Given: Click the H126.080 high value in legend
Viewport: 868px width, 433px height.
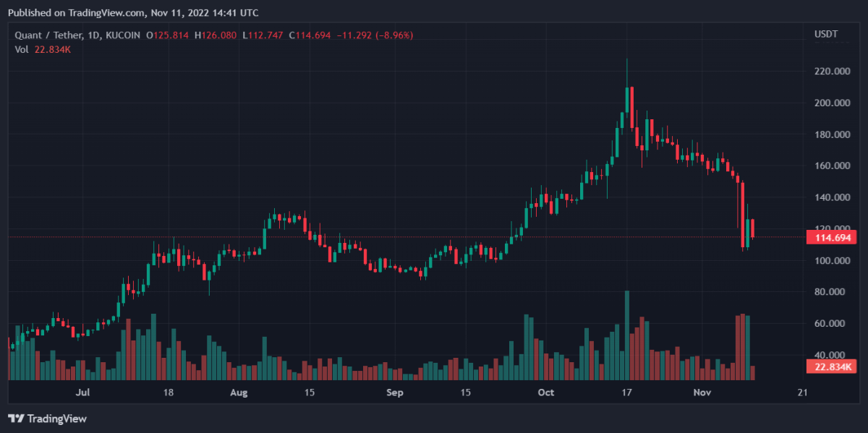Looking at the screenshot, I should [217, 35].
